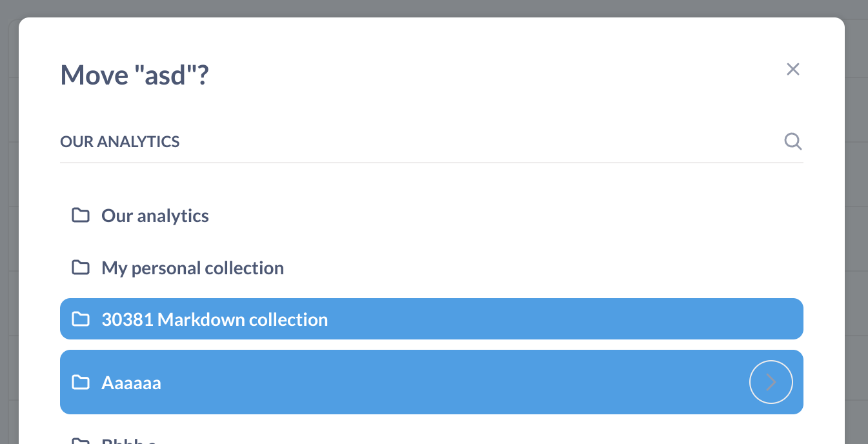Click the Move "asd"? dialog title
The width and height of the screenshot is (868, 444).
tap(134, 74)
